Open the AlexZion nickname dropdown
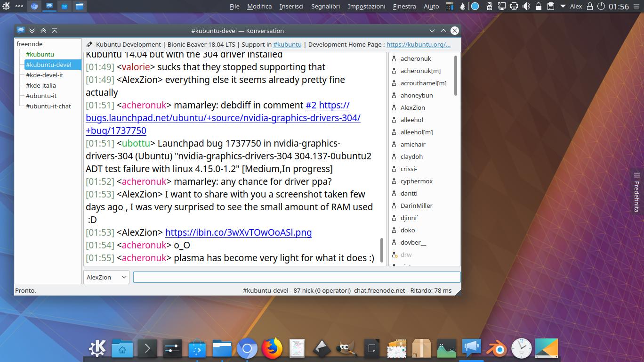Screen dimensions: 644x362 point(106,277)
